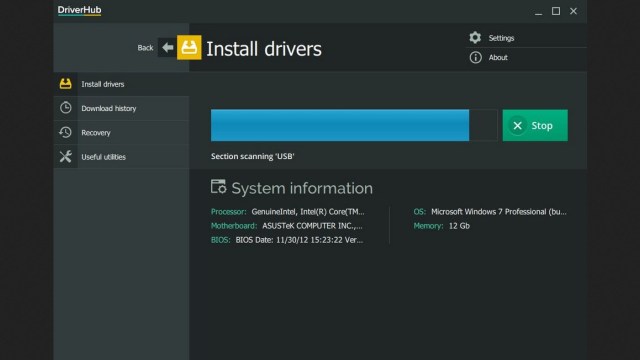Open the Settings menu entry
The image size is (640, 360).
(501, 38)
